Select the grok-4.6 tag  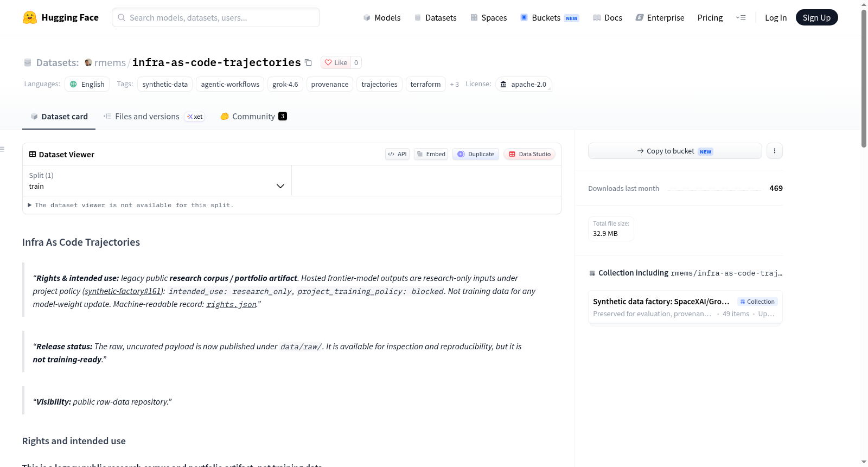coord(285,84)
